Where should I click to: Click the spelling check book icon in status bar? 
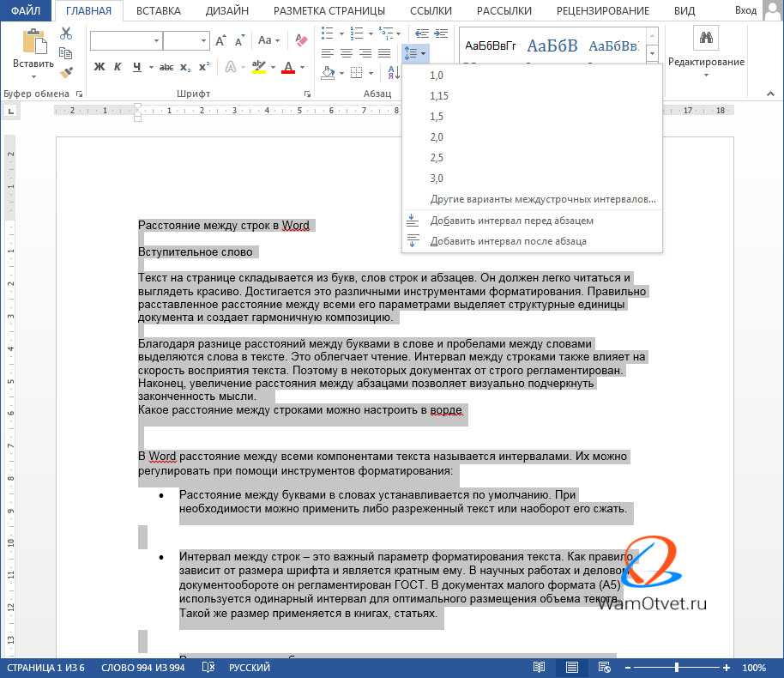(x=208, y=667)
